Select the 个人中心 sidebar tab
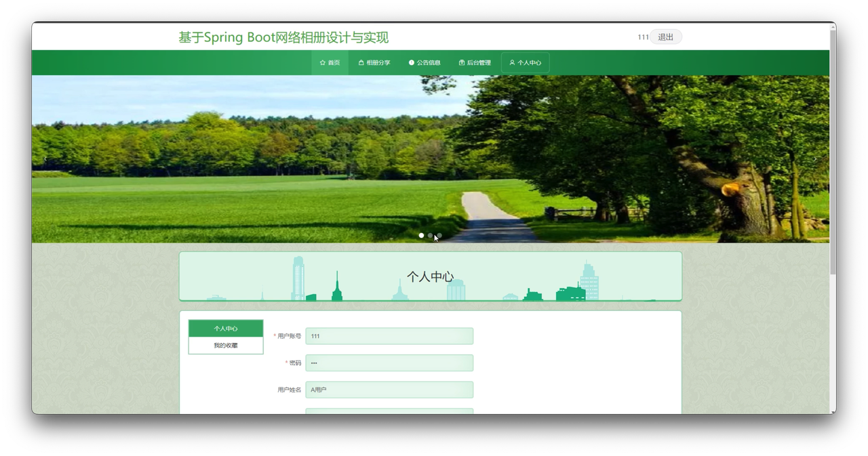This screenshot has height=456, width=868. 225,328
